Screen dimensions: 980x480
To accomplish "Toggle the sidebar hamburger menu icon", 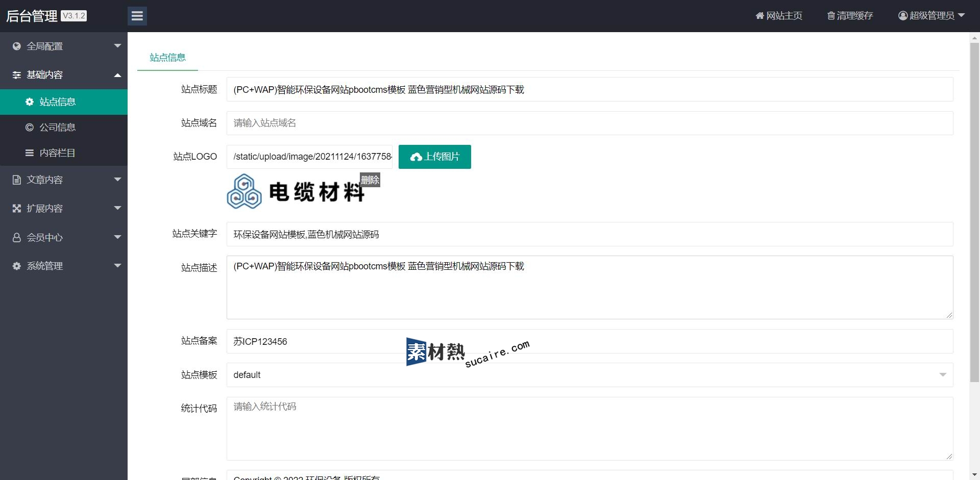I will click(x=137, y=16).
